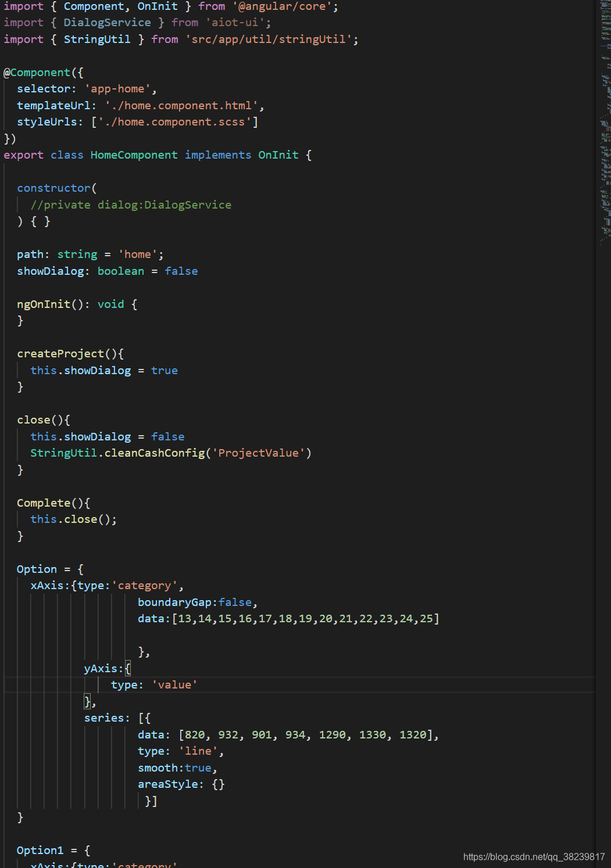Viewport: 611px width, 868px height.
Task: Click StringUtil.cleanCashConfig call
Action: tap(171, 453)
